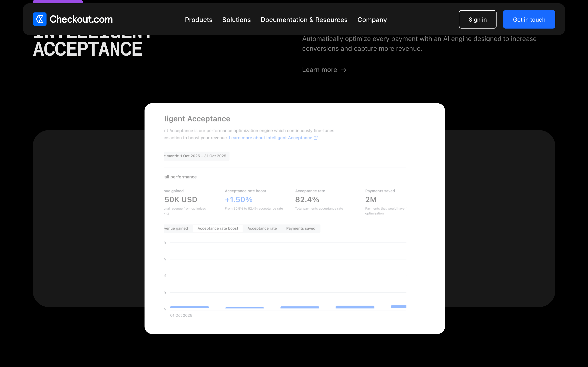Click the external link icon after Intelligent Acceptance
The width and height of the screenshot is (588, 367).
(x=316, y=138)
